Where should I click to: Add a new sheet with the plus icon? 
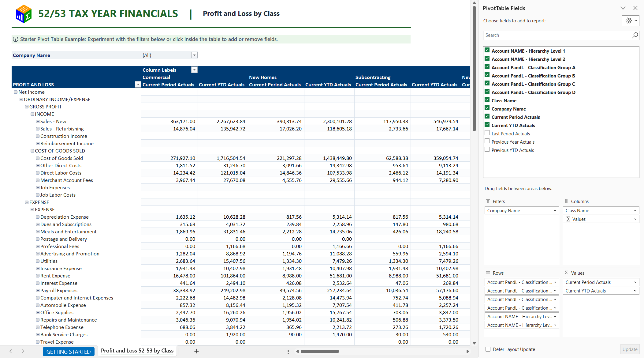[x=196, y=351]
